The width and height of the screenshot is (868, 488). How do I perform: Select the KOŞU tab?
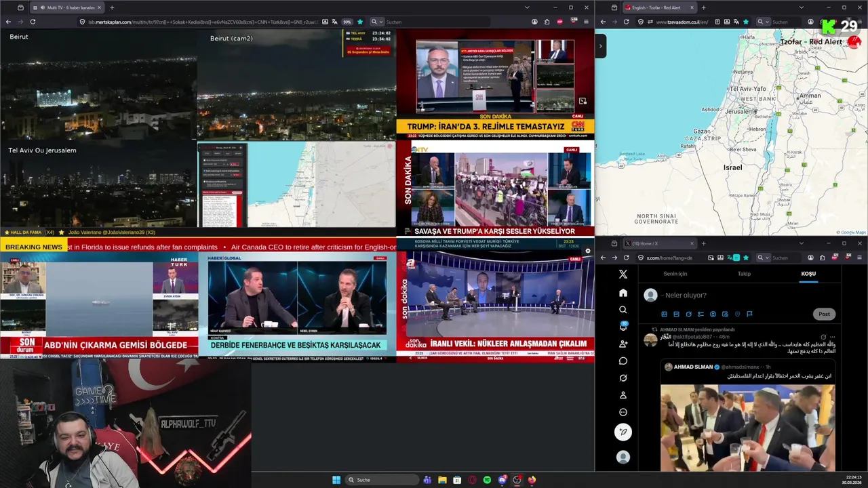click(808, 274)
